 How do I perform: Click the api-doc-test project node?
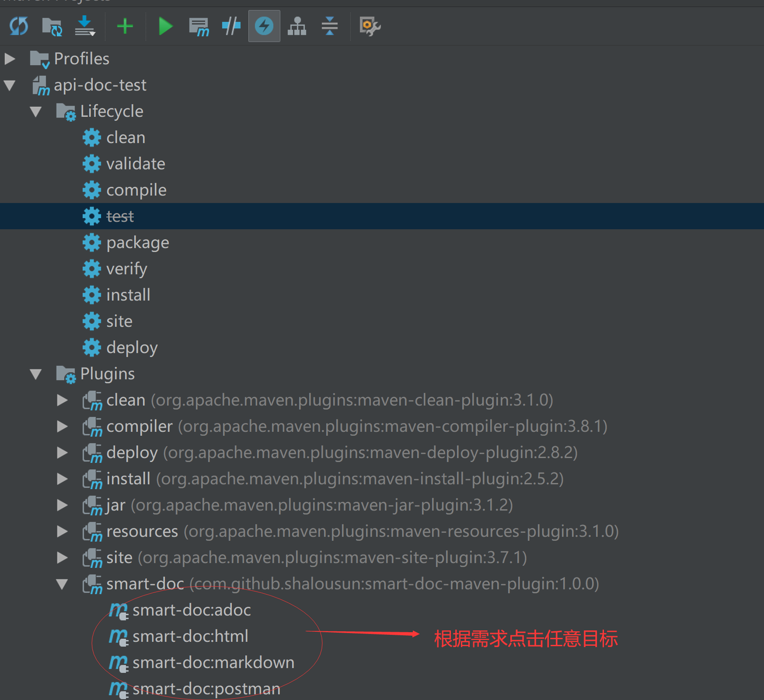[100, 85]
